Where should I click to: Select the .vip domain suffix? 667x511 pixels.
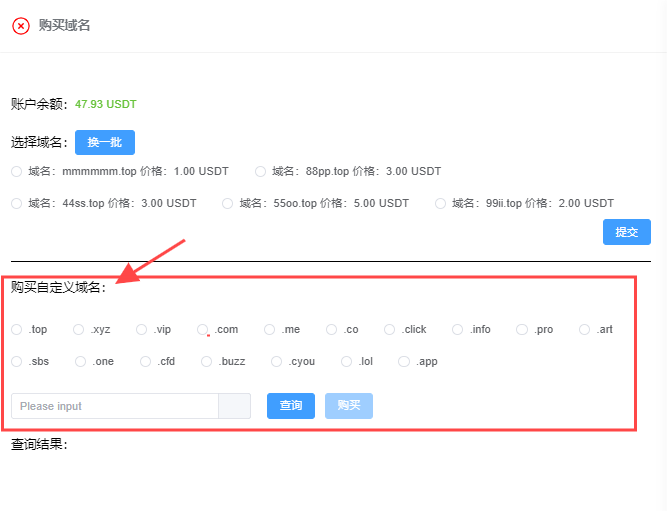pos(142,329)
